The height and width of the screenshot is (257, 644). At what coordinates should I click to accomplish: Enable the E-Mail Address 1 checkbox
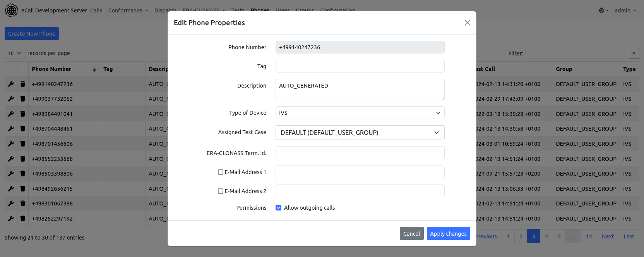point(221,172)
